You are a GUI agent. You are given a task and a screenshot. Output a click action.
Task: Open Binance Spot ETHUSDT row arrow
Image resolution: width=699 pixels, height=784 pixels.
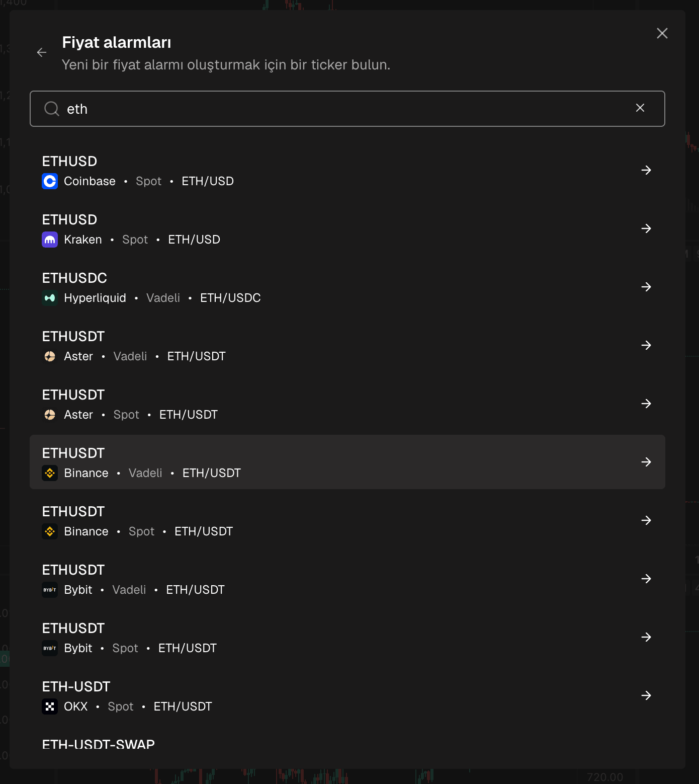pyautogui.click(x=647, y=520)
